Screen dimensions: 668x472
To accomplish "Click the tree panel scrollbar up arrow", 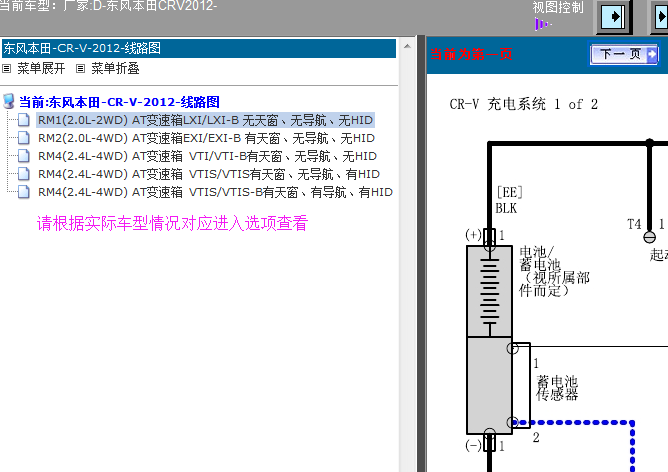I will tap(407, 46).
